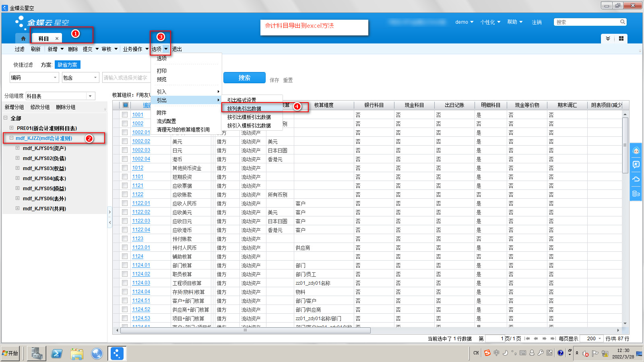The image size is (644, 362).
Task: Click the double-chevron collapse header icon
Action: coord(608,39)
